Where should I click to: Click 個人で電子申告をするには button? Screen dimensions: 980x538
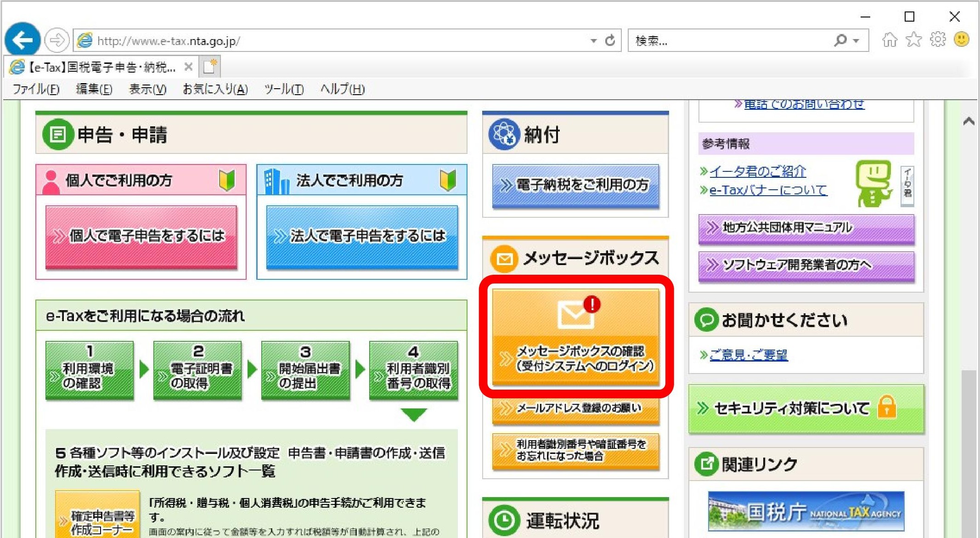pos(141,236)
